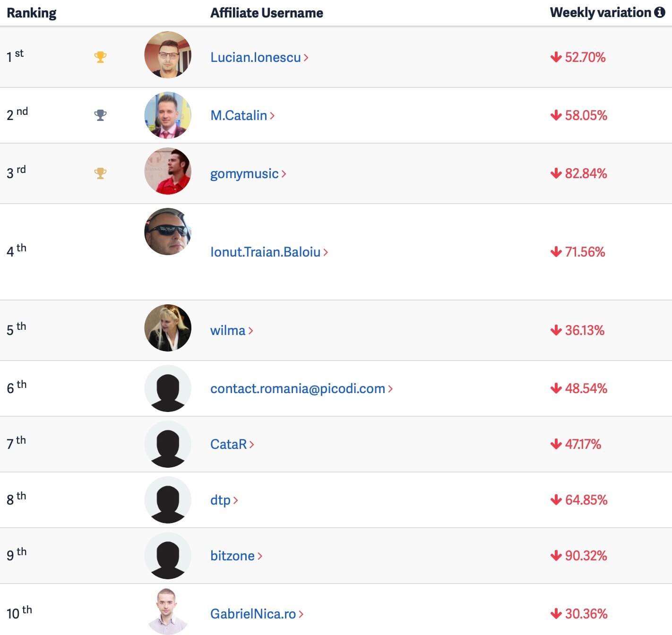Image resolution: width=672 pixels, height=635 pixels.
Task: Click GabrielNica.ro avatar image
Action: click(168, 611)
